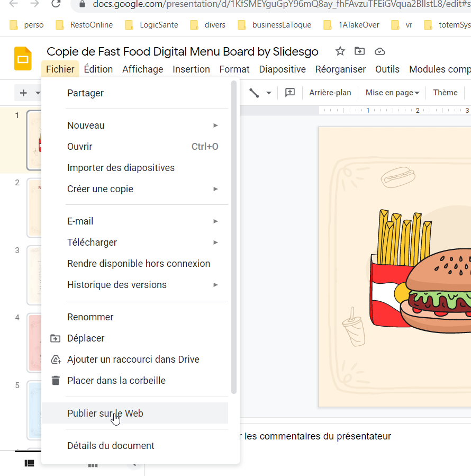Click the plus new slide button
This screenshot has width=471, height=476.
[23, 93]
